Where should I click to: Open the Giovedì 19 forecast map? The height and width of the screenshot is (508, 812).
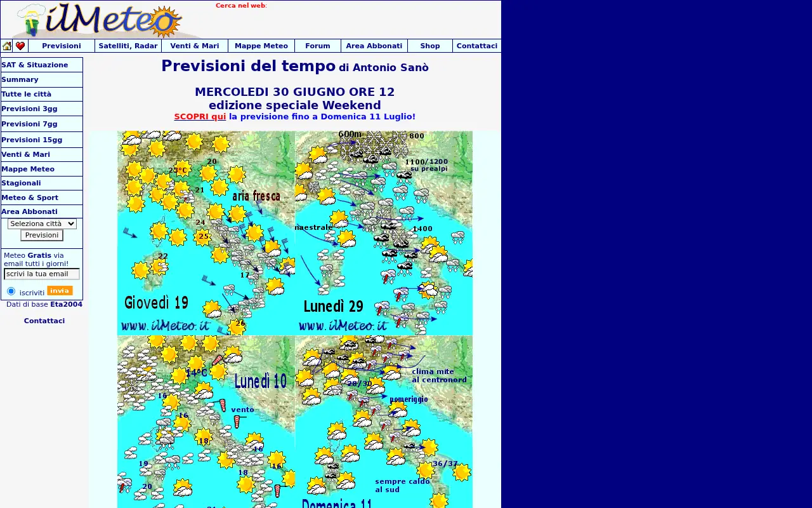coord(206,233)
